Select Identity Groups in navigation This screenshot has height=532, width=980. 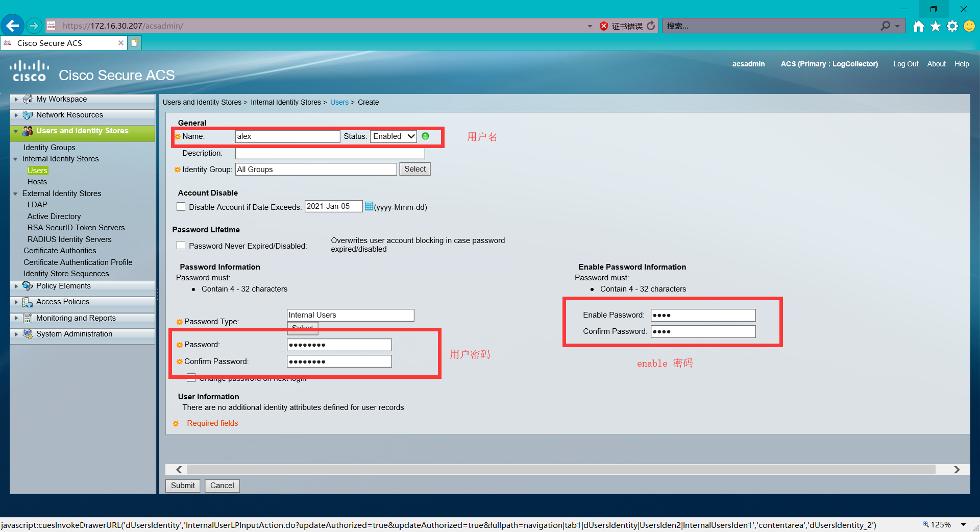(49, 148)
